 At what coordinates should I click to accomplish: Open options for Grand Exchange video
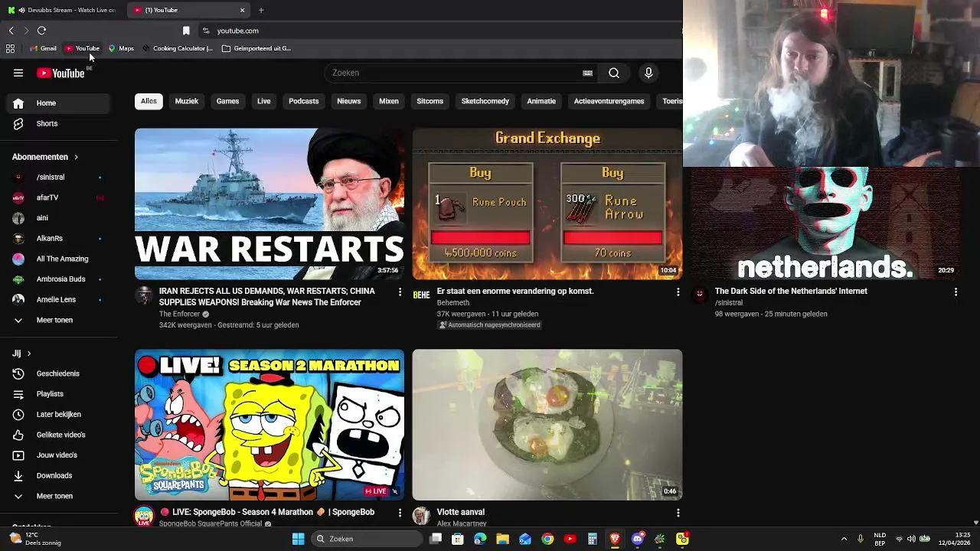pos(678,292)
